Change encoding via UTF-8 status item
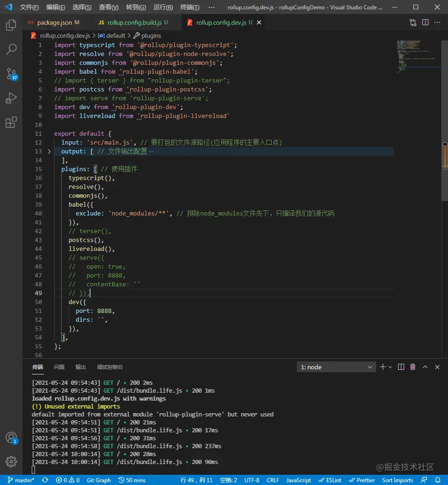This screenshot has width=448, height=485. [x=252, y=480]
